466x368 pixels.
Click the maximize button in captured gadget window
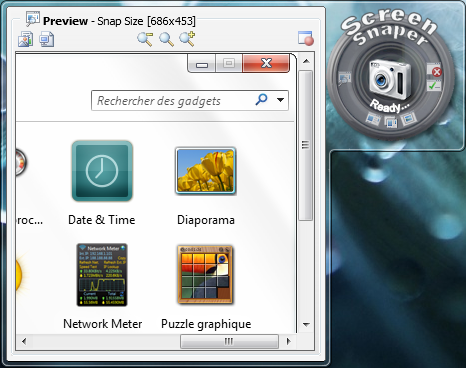pyautogui.click(x=229, y=63)
